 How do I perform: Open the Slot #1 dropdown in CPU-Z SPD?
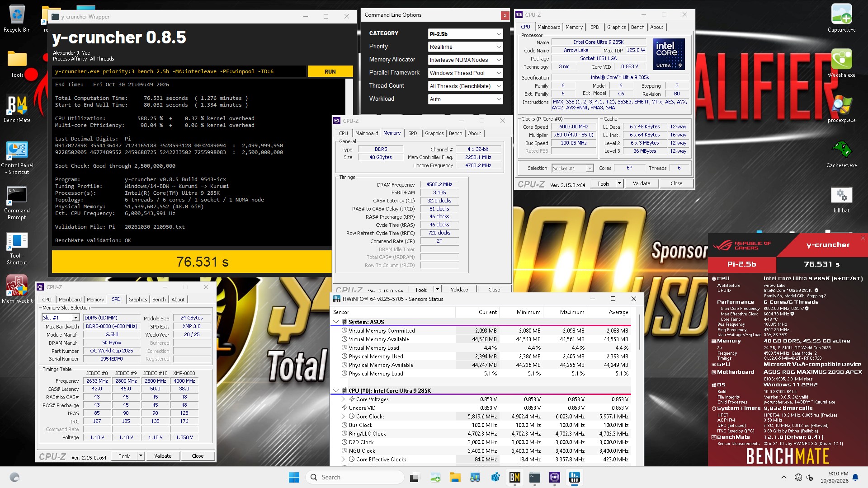tap(61, 318)
